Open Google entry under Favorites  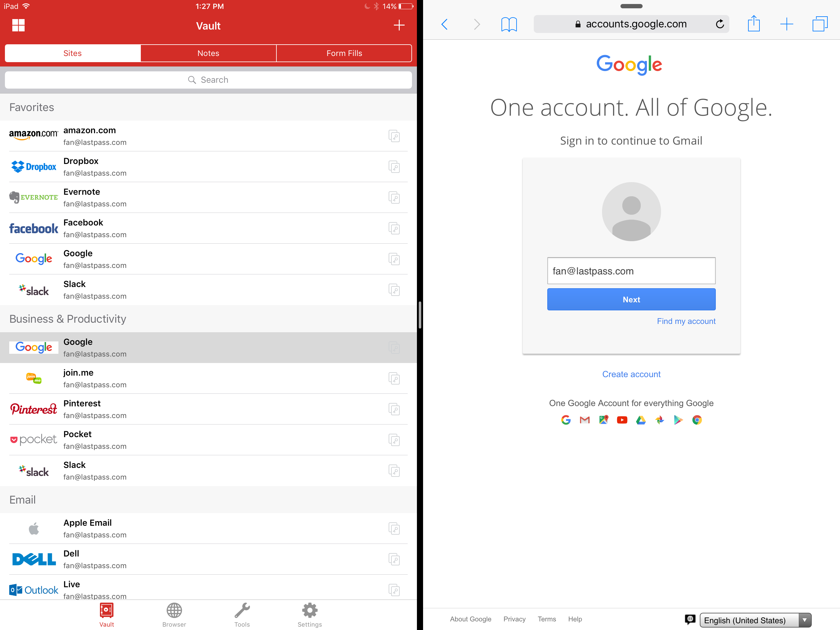point(208,259)
